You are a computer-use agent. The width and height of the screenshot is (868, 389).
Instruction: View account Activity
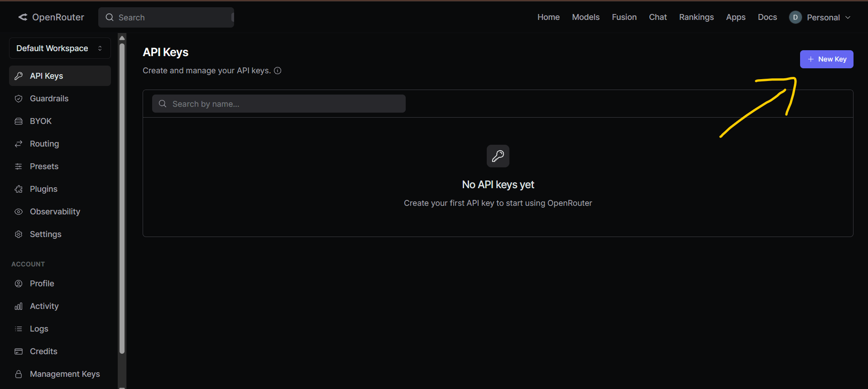[60, 306]
